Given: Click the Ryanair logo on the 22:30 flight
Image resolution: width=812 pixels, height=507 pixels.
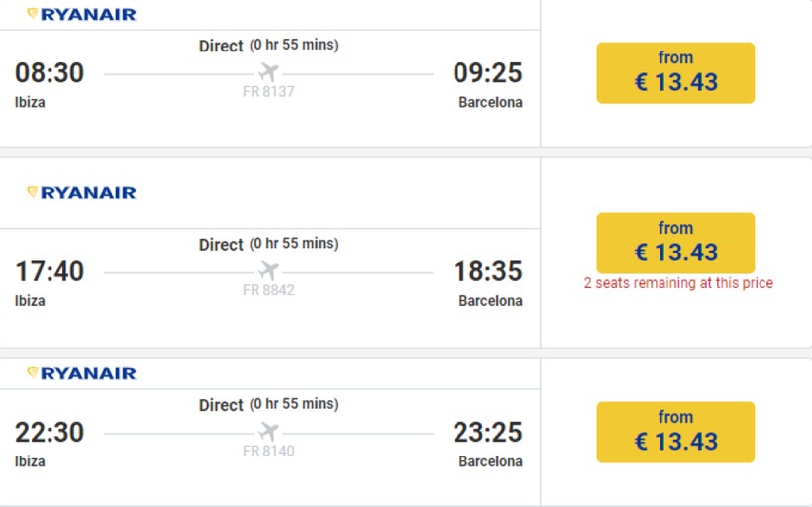Looking at the screenshot, I should click(81, 373).
